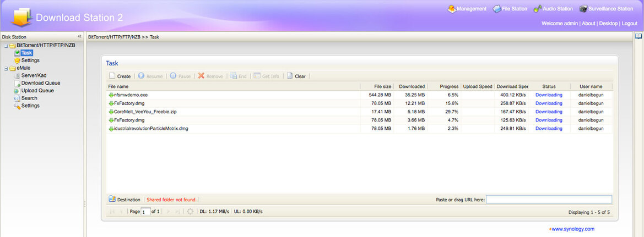Go to the next page
The image size is (644, 237).
click(169, 212)
